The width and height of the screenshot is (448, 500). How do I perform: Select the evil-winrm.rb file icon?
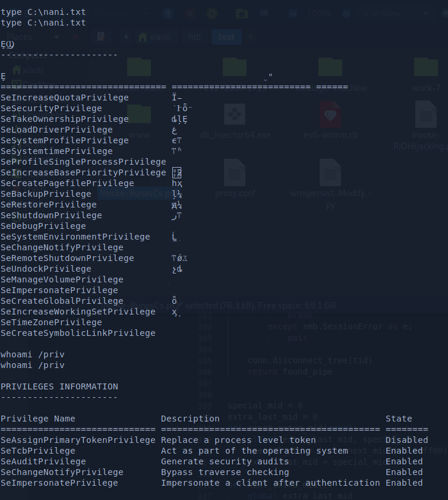point(330,114)
